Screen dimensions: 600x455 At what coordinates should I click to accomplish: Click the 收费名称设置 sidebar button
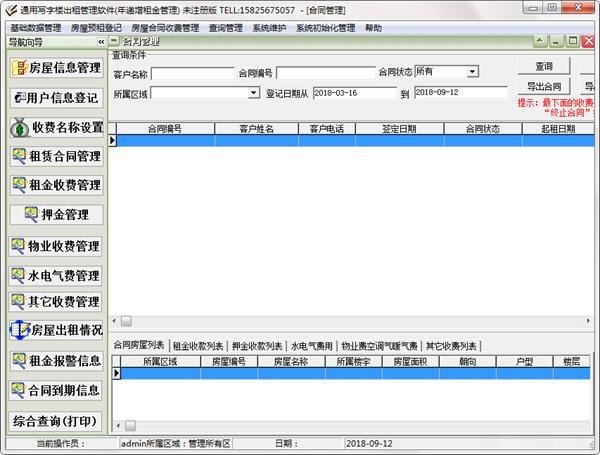tap(56, 127)
